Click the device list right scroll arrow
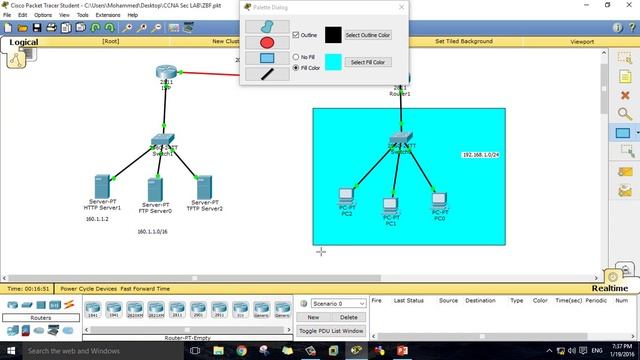Image resolution: width=640 pixels, height=360 pixels. [289, 329]
